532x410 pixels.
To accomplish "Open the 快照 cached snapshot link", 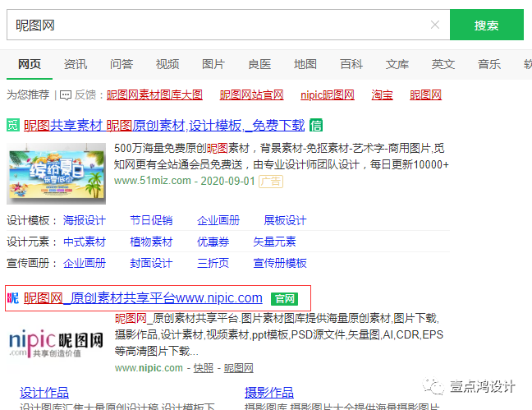I will 204,368.
